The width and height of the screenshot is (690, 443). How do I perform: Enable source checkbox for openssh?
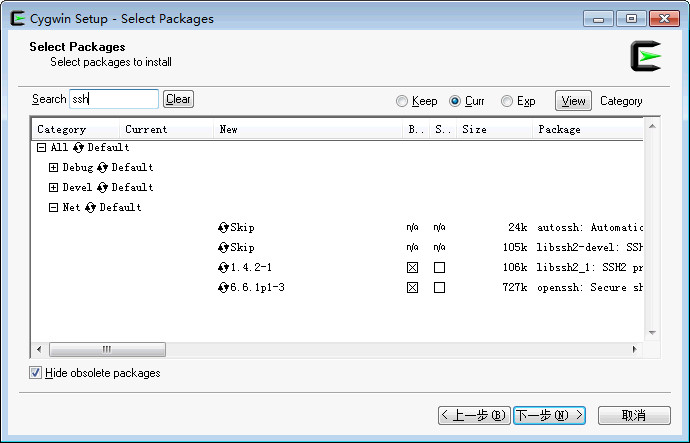pos(439,288)
